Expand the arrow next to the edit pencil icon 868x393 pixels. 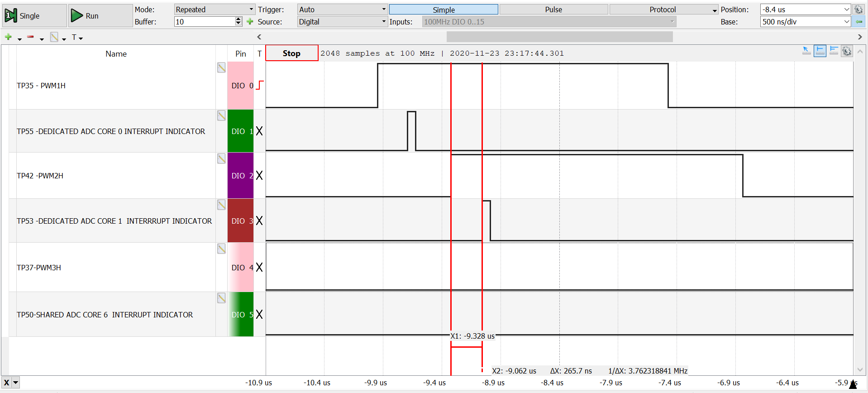pos(64,39)
